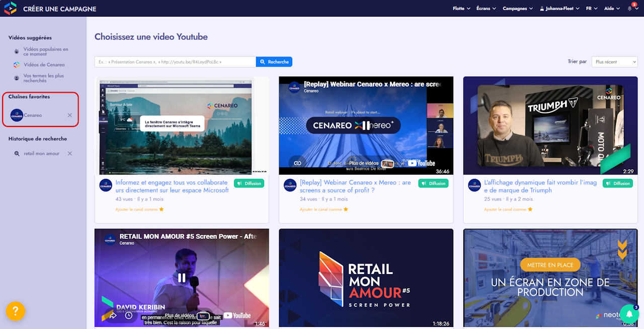Click channel avatar under Microsoft Teams video
Image resolution: width=644 pixels, height=329 pixels.
click(106, 185)
